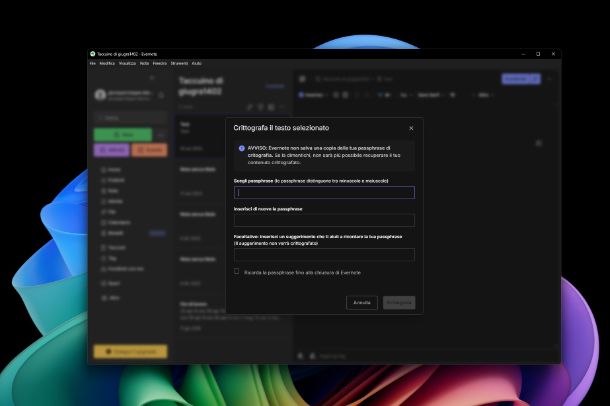610x406 pixels.
Task: Click the Crittografa button in dialog
Action: [x=399, y=303]
